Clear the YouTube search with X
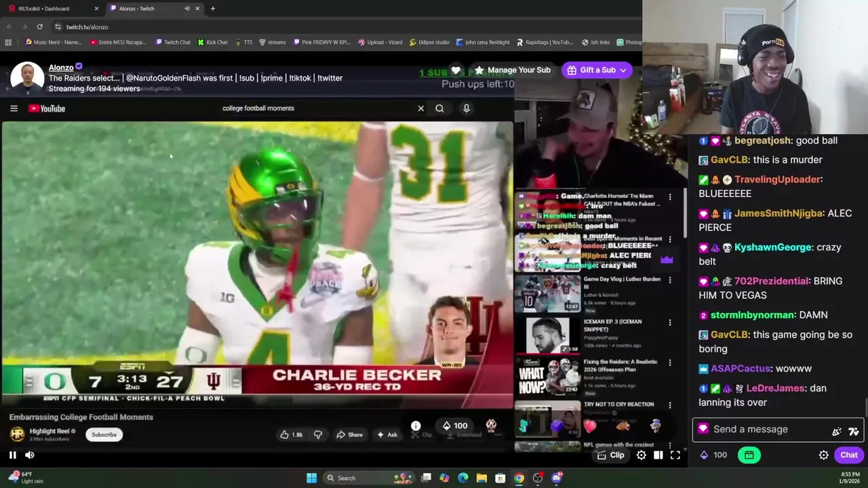868x488 pixels. tap(421, 108)
